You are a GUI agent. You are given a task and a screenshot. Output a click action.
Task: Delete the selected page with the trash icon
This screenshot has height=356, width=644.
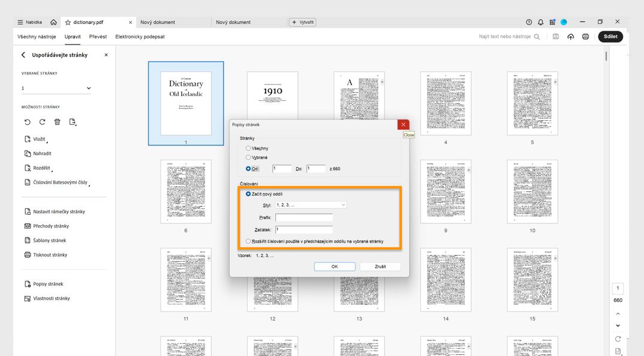pos(57,122)
